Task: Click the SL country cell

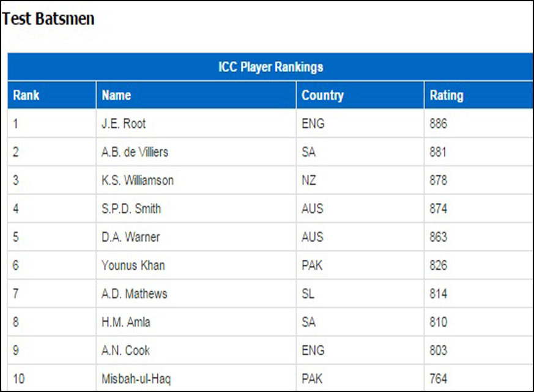Action: click(360, 294)
